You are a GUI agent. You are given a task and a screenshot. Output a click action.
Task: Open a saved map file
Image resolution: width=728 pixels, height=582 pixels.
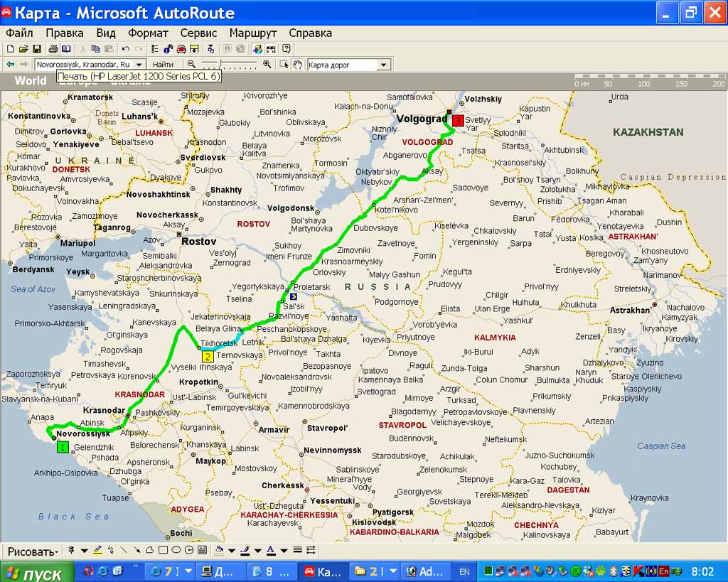(x=23, y=49)
